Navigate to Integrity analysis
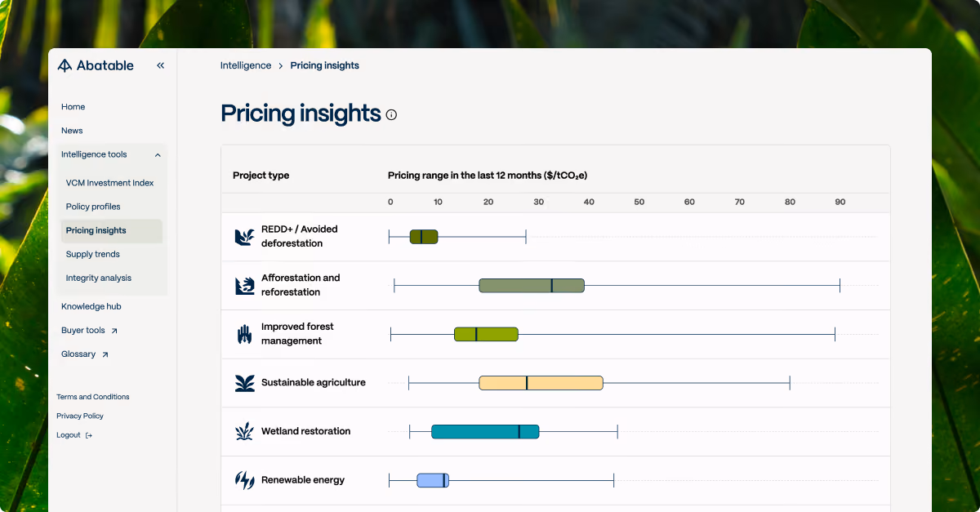This screenshot has width=980, height=512. pos(99,278)
